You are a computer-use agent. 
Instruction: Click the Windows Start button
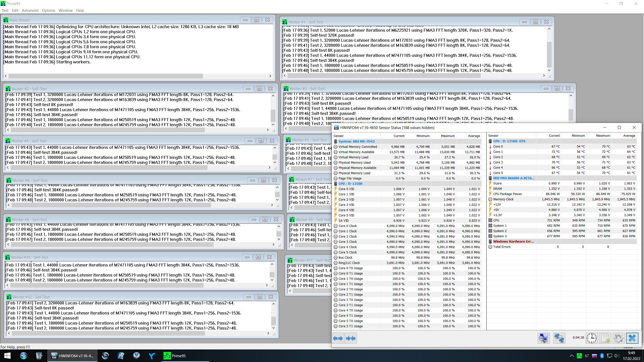coord(7,356)
